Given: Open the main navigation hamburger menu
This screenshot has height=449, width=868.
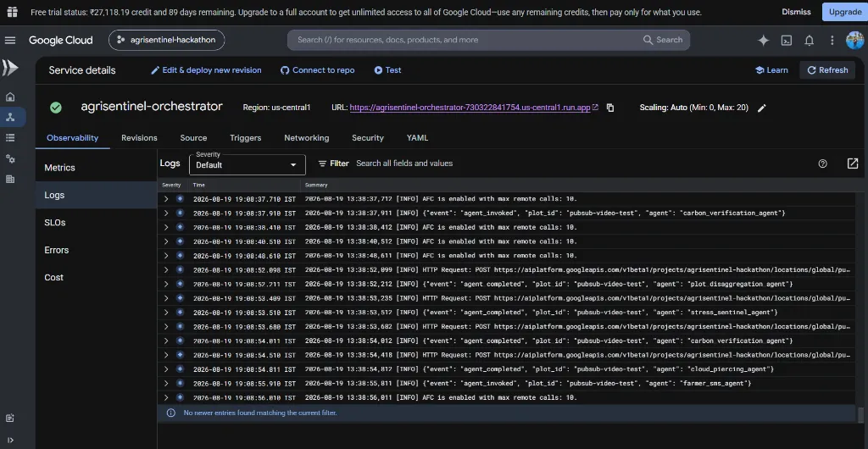Looking at the screenshot, I should 10,40.
